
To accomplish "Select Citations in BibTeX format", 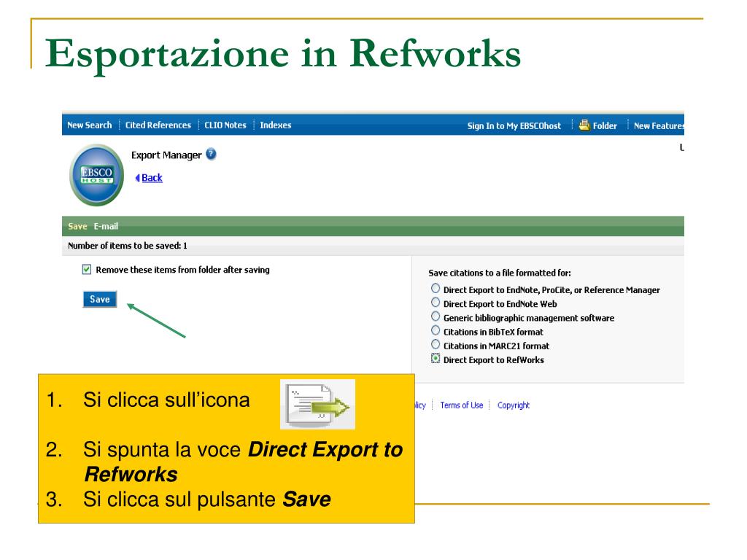I will (x=436, y=331).
